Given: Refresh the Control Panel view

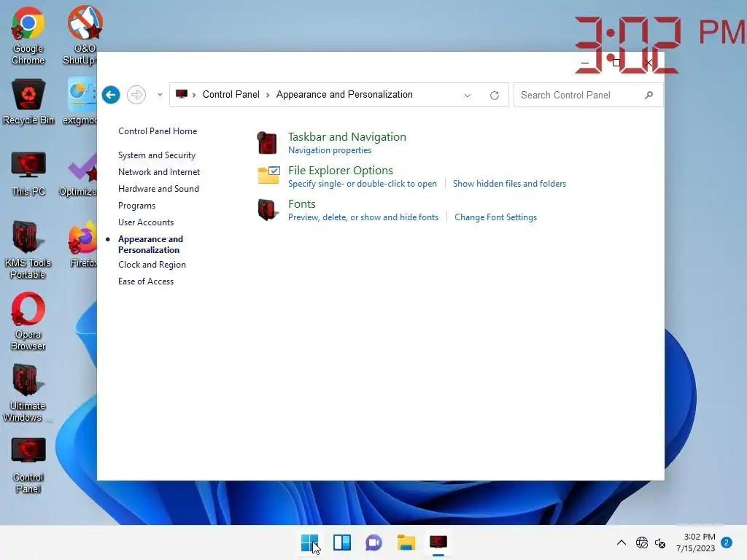Looking at the screenshot, I should 495,96.
